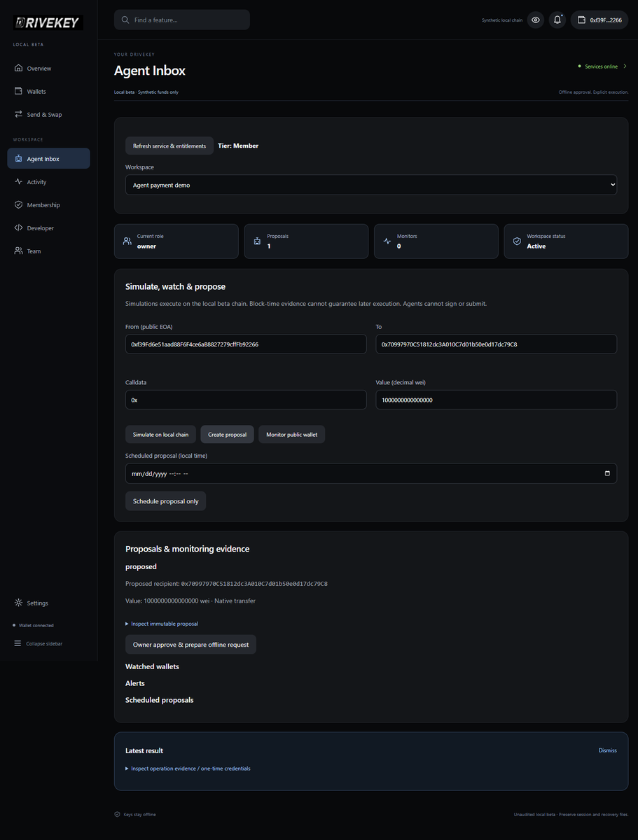Open notifications bell

[557, 20]
